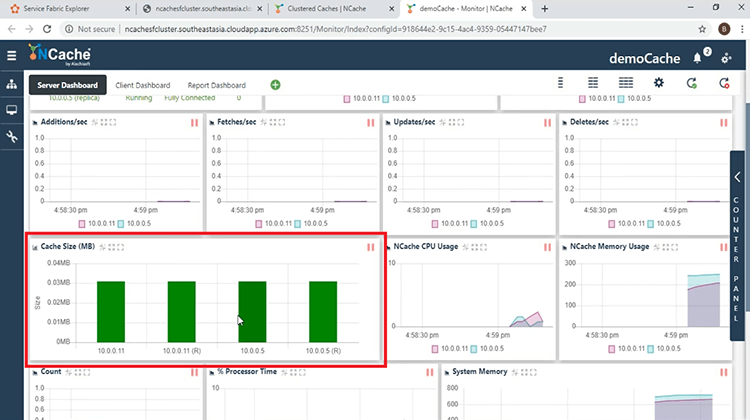
Task: Open browser profile avatar B
Action: tap(724, 29)
